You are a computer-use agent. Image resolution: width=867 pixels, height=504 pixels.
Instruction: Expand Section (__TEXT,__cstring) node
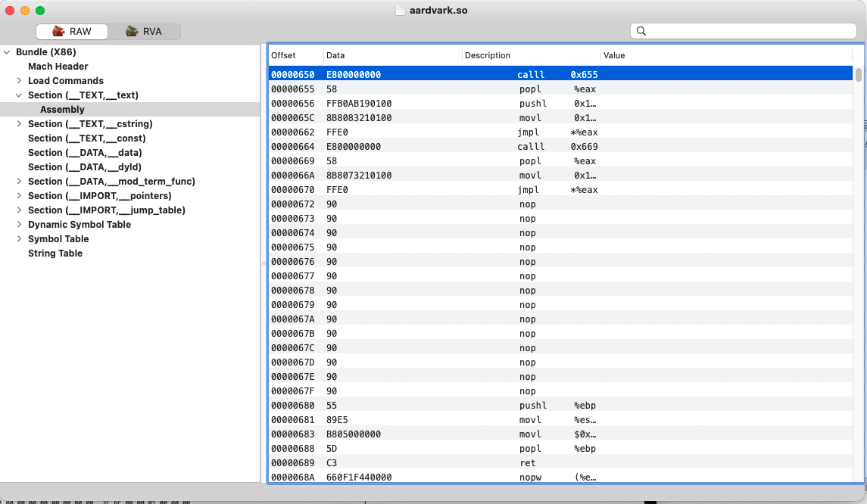coord(19,124)
